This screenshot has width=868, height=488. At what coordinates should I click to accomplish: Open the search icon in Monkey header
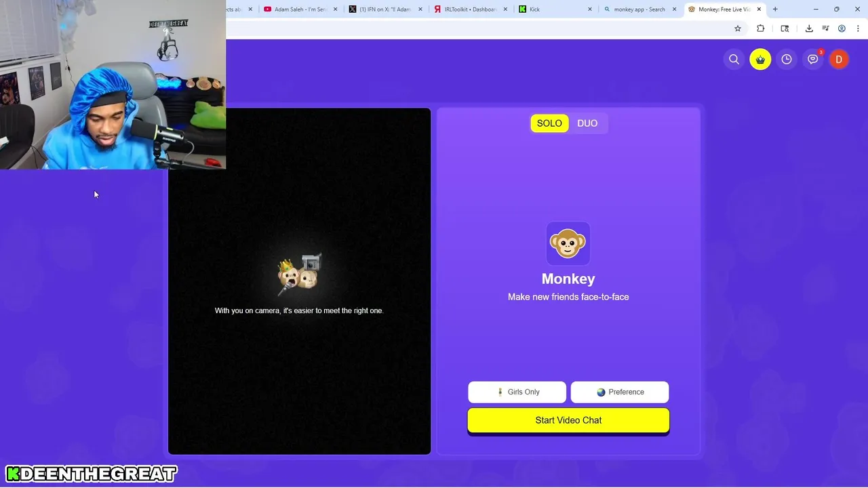pyautogui.click(x=734, y=60)
